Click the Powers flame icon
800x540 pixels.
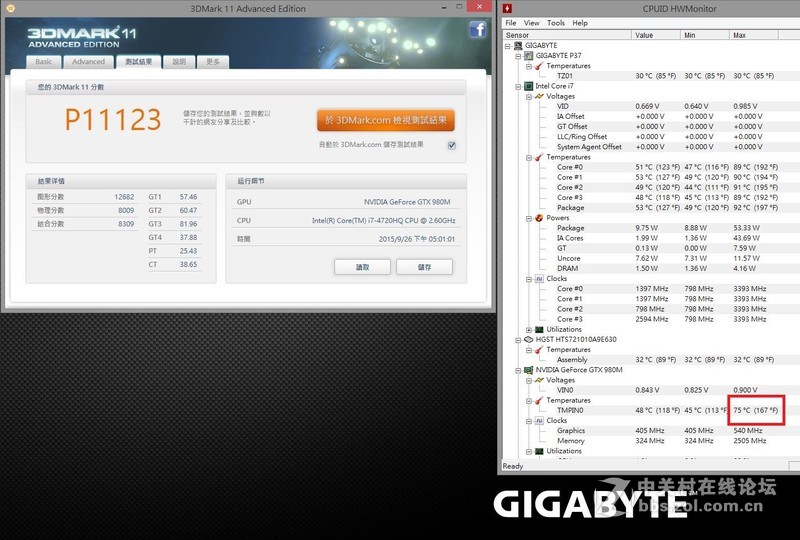click(539, 218)
